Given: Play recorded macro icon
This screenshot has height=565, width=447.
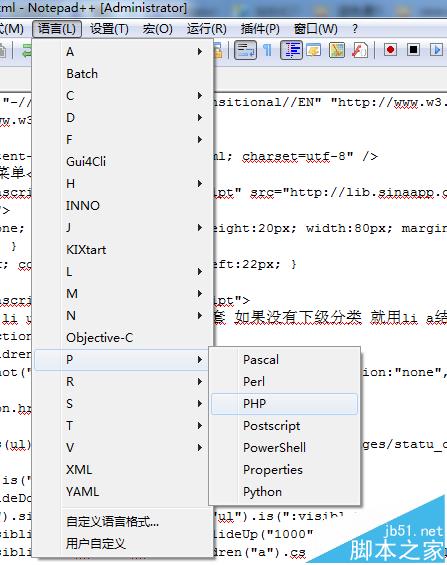Looking at the screenshot, I should click(x=436, y=49).
